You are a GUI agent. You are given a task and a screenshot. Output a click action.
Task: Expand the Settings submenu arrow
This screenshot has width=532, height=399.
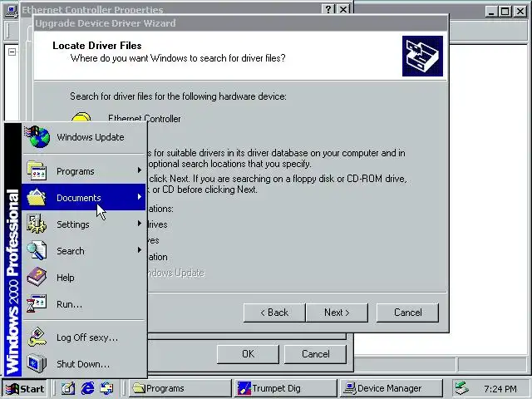[139, 224]
